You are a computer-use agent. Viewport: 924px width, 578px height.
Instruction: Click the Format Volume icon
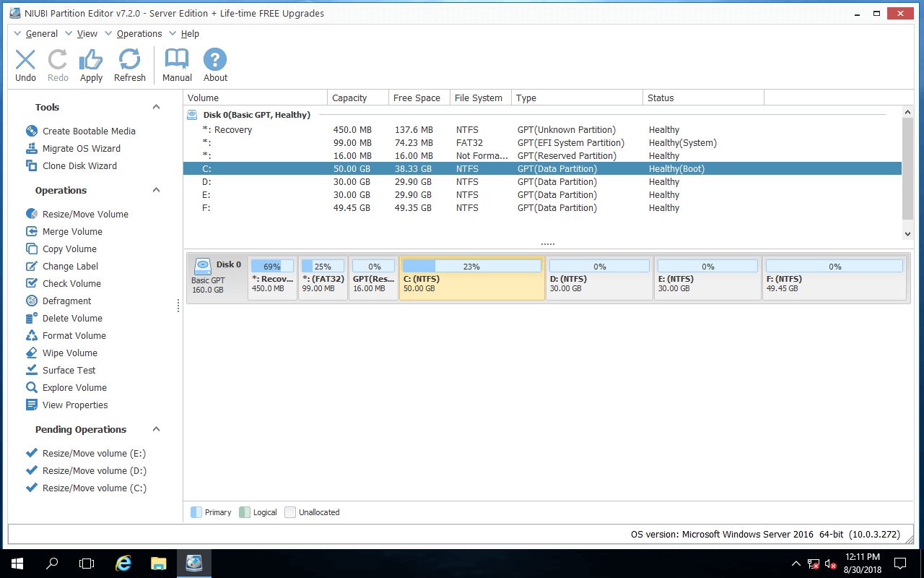tap(31, 335)
